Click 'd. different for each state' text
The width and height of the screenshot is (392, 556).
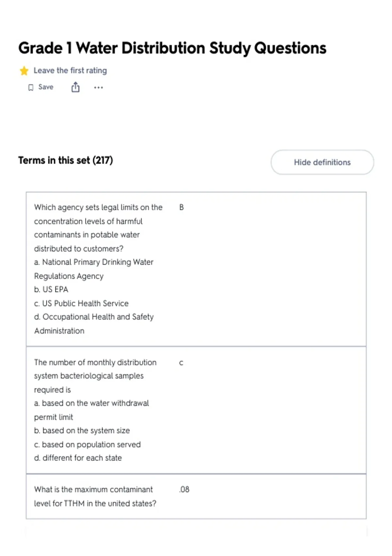pos(78,458)
